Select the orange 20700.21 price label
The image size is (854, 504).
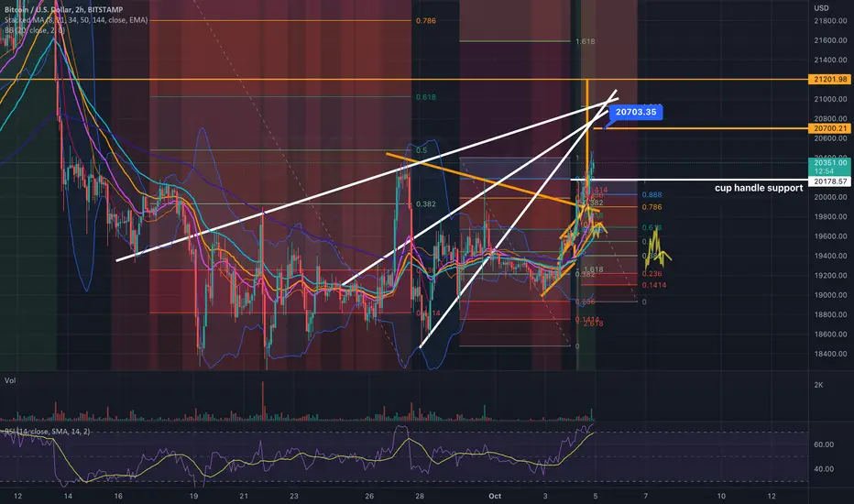point(830,128)
